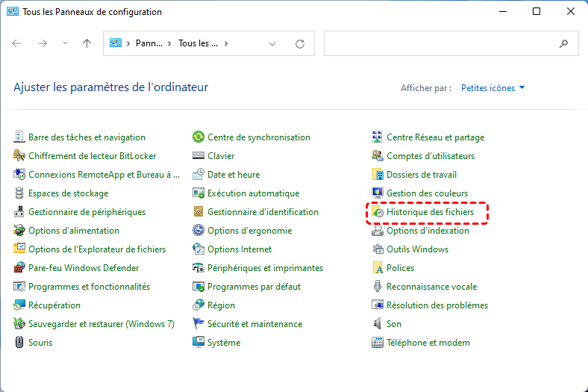Click the BitLocker drive encryption icon
The height and width of the screenshot is (392, 588).
[19, 155]
